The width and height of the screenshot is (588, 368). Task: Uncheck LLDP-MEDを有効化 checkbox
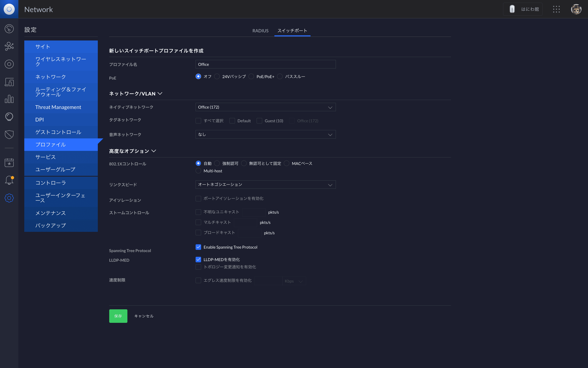pyautogui.click(x=198, y=259)
